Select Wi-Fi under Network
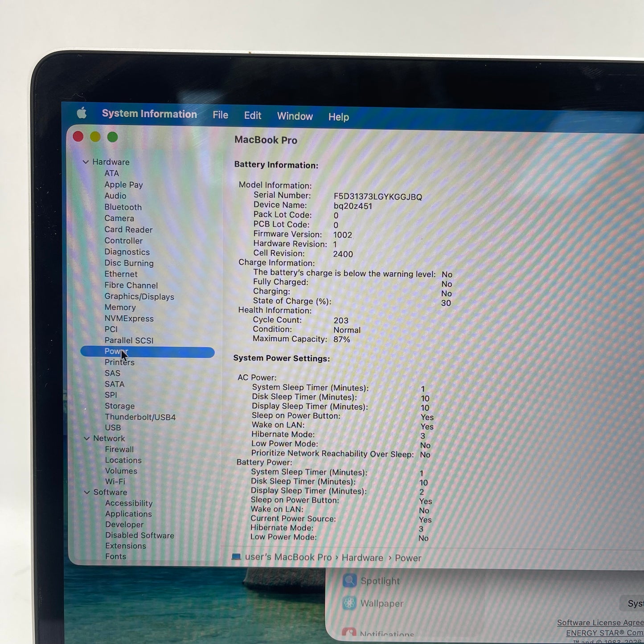The height and width of the screenshot is (644, 644). [x=115, y=481]
